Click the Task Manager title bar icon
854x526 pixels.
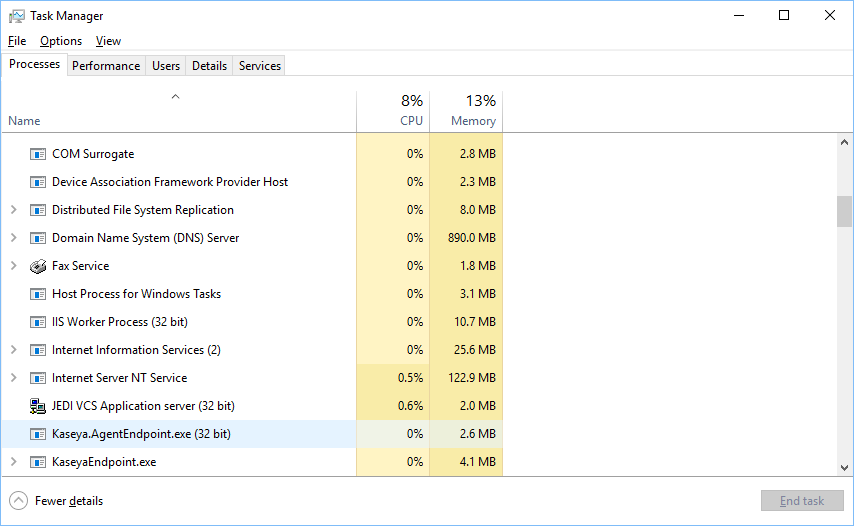point(17,15)
